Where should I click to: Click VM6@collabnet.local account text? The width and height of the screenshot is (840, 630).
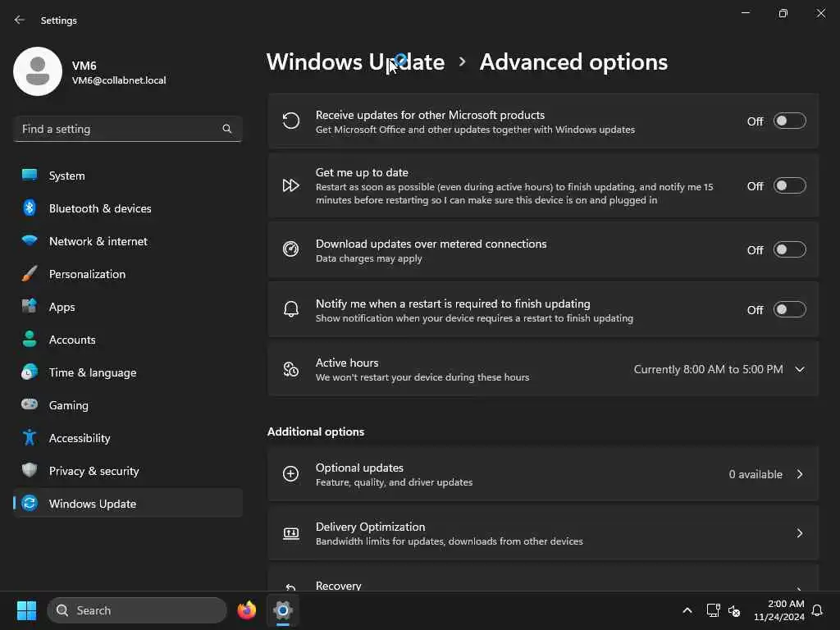tap(119, 80)
